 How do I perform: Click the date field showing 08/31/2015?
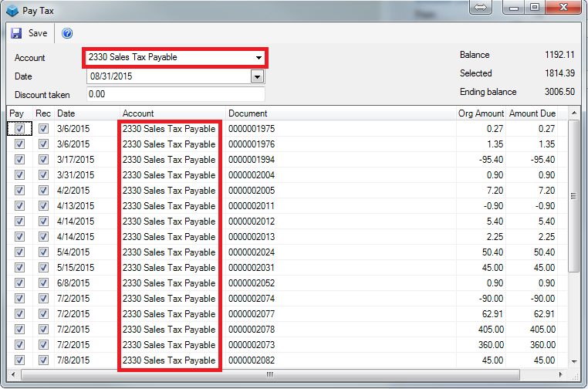pyautogui.click(x=168, y=77)
